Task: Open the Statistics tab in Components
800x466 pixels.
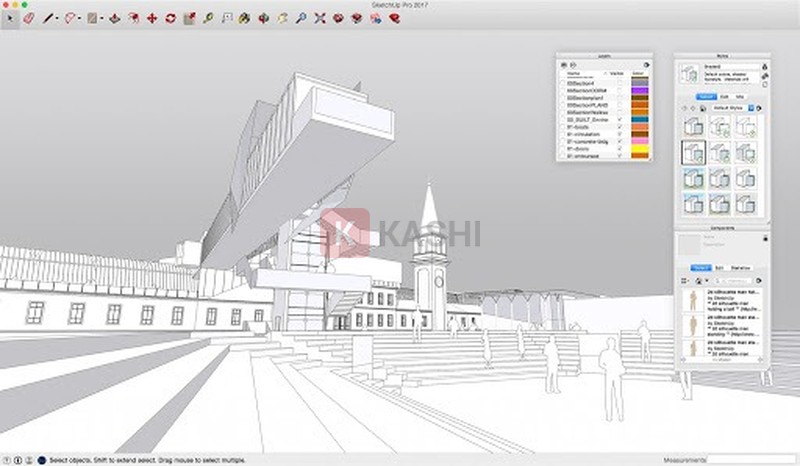Action: [742, 268]
